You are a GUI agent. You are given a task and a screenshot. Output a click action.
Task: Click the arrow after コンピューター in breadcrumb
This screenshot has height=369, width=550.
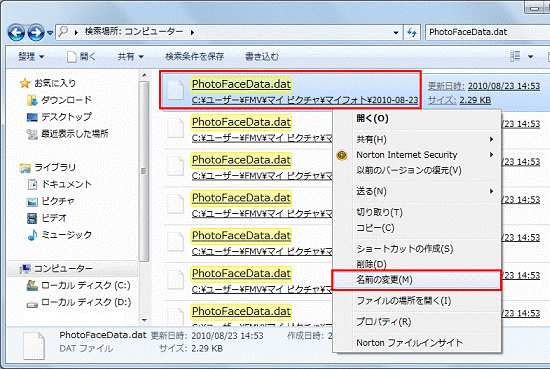click(192, 32)
